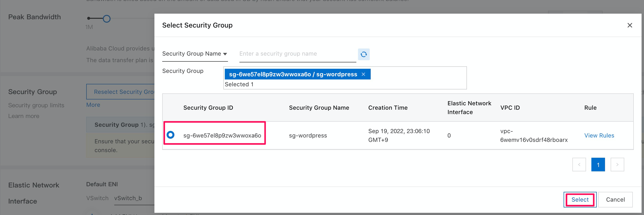Click the Rule column header
Image resolution: width=644 pixels, height=215 pixels.
click(x=590, y=108)
